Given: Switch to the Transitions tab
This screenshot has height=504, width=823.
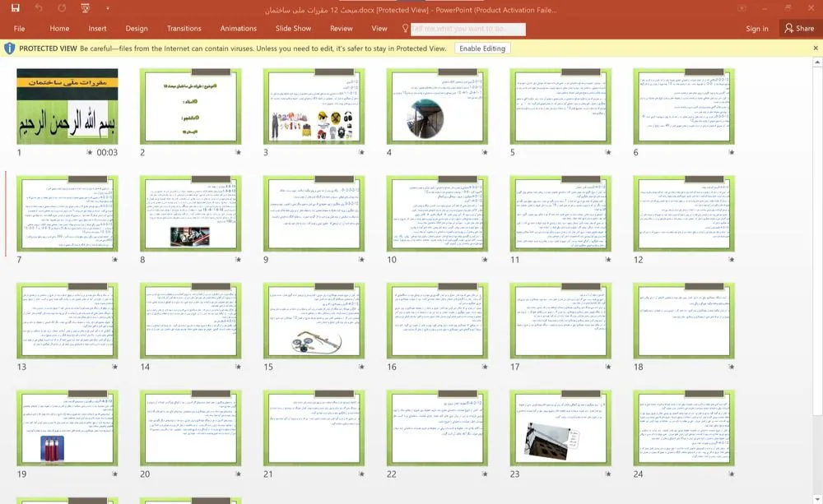Looking at the screenshot, I should 184,28.
